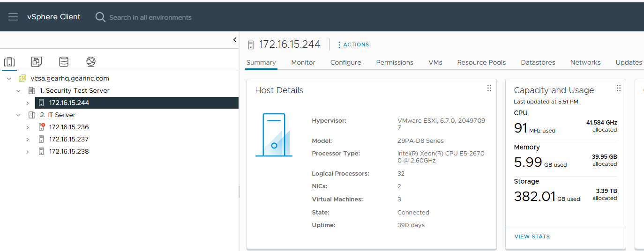Select host 172.16.15.237 in inventory

click(x=69, y=139)
